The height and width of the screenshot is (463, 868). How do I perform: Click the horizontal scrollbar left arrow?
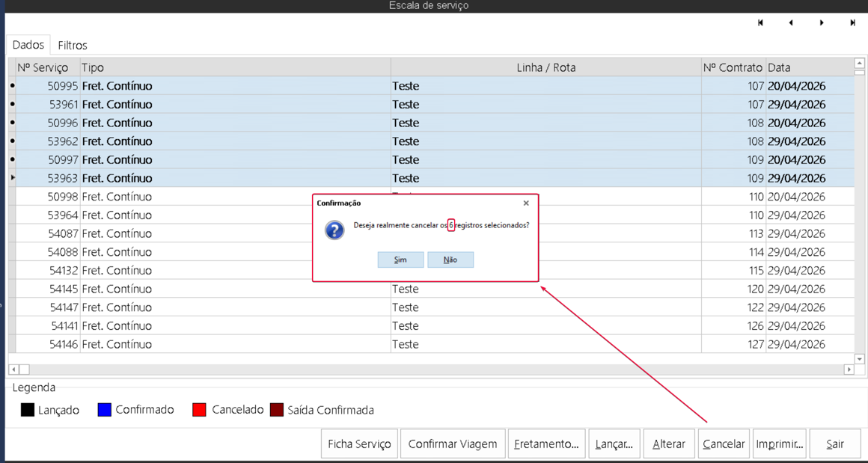tap(13, 369)
